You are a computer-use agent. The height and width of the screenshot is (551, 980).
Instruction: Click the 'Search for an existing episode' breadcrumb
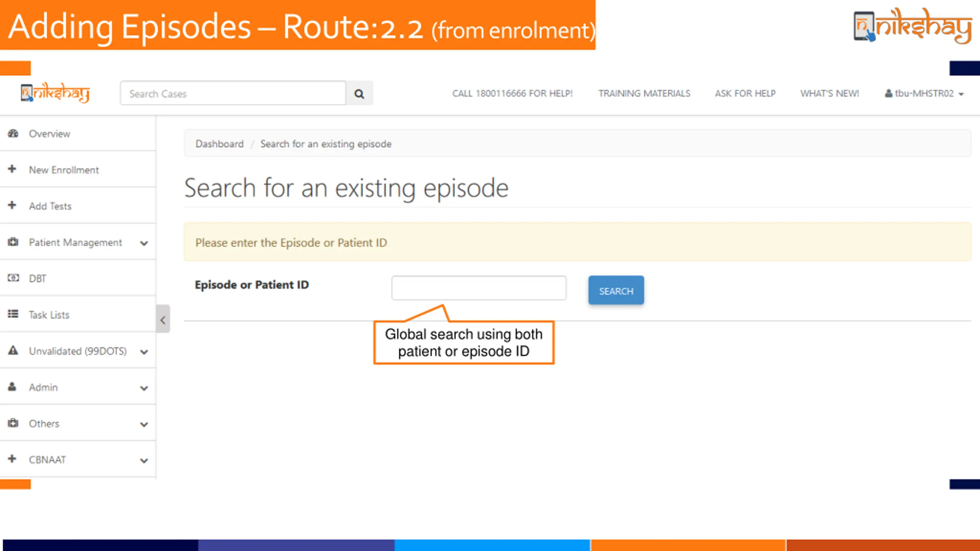(326, 144)
